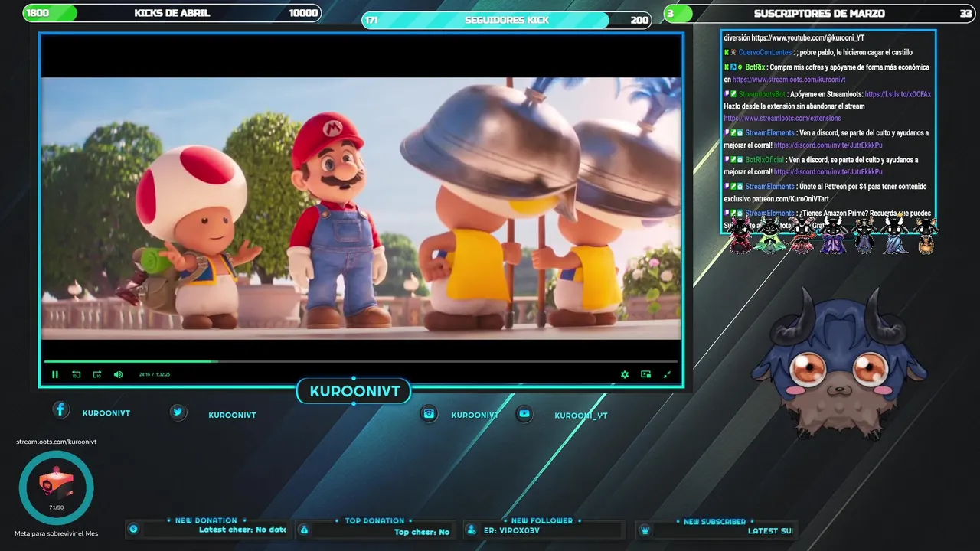Open the streamloots.com/extensions link

point(782,119)
